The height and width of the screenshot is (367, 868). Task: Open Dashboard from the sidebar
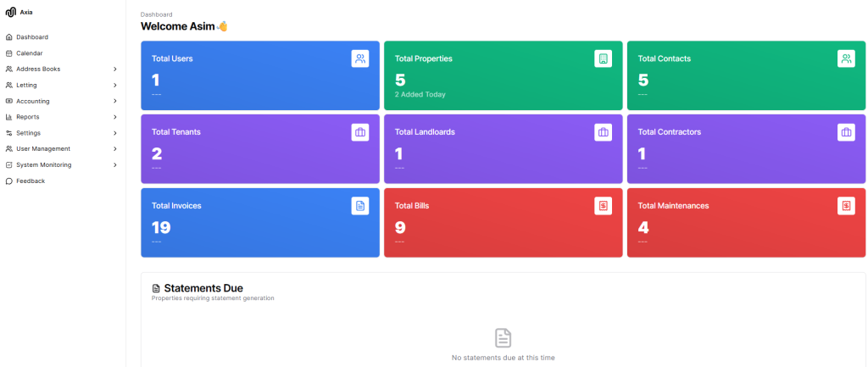32,37
